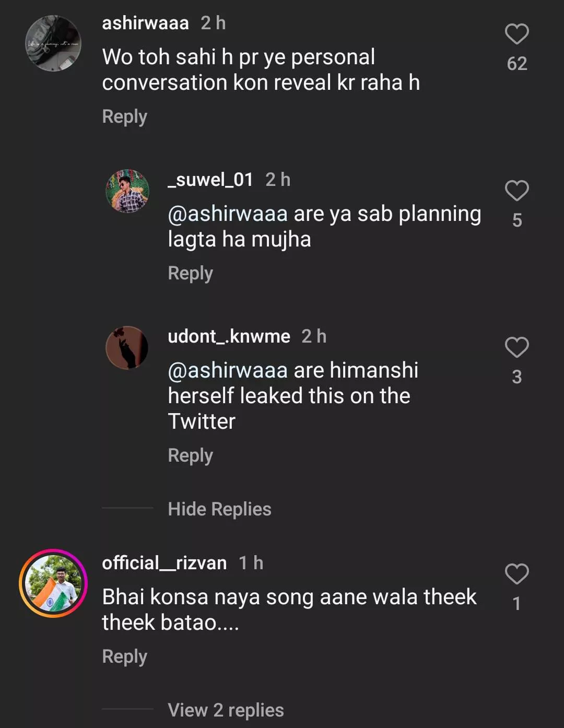This screenshot has height=728, width=564.
Task: Like _suwel_01's reply with heart
Action: click(x=516, y=191)
